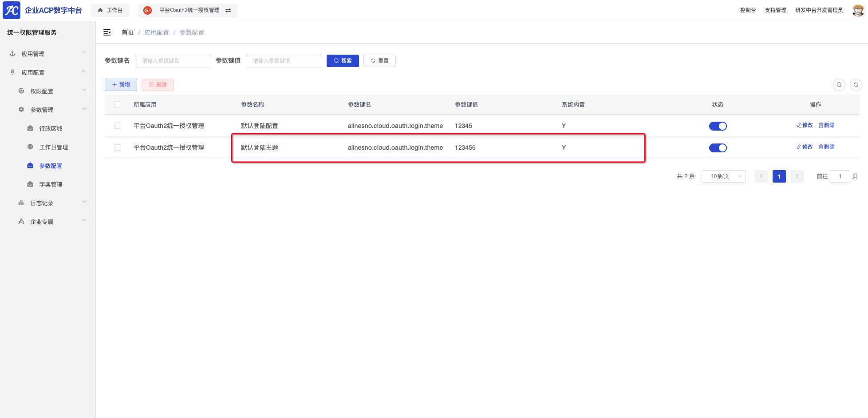
Task: Click the 参数键名 input field
Action: pos(173,61)
